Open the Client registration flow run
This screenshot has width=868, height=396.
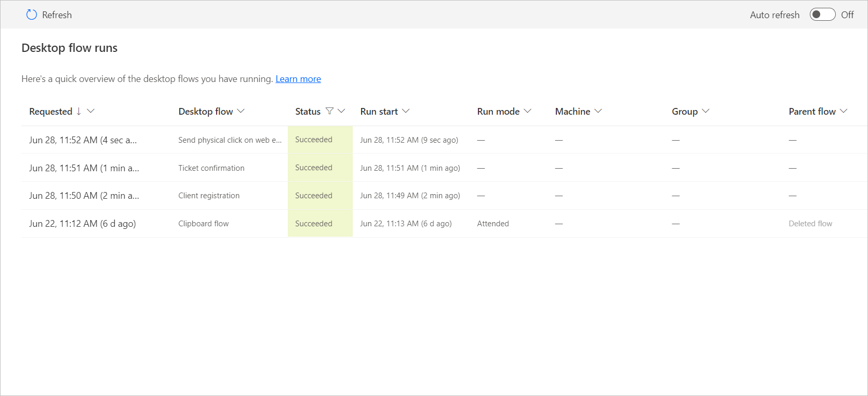tap(209, 196)
